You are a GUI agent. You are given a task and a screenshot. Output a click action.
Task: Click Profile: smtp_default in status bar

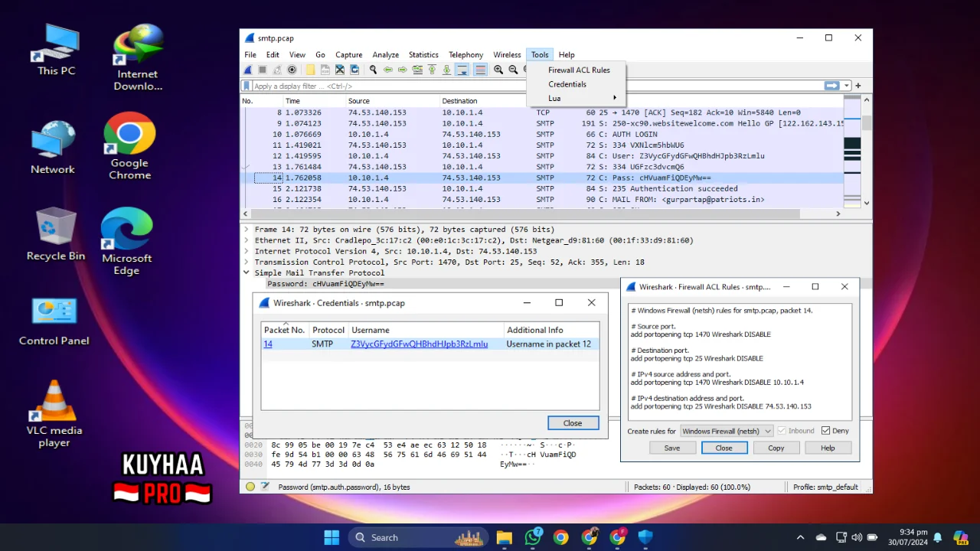(x=825, y=487)
